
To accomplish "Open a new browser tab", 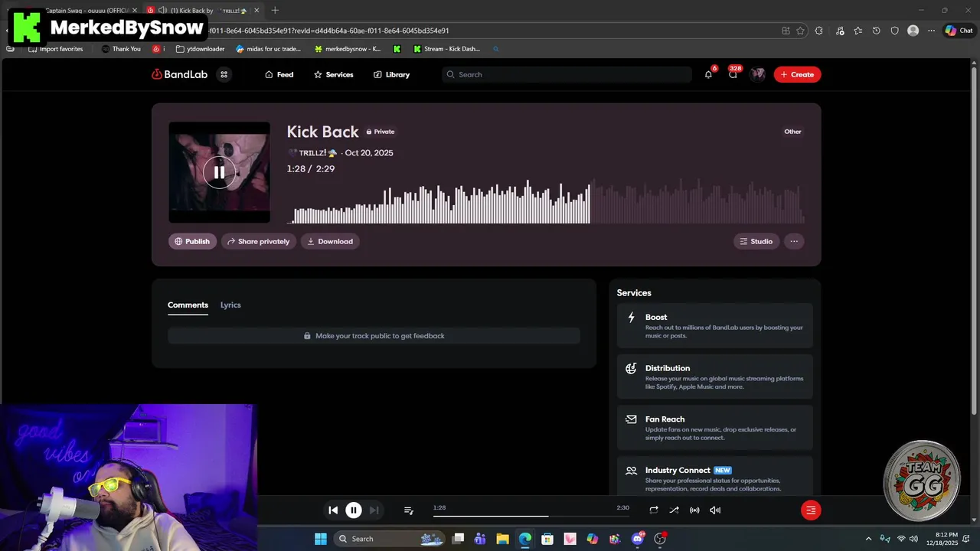I will 275,10.
